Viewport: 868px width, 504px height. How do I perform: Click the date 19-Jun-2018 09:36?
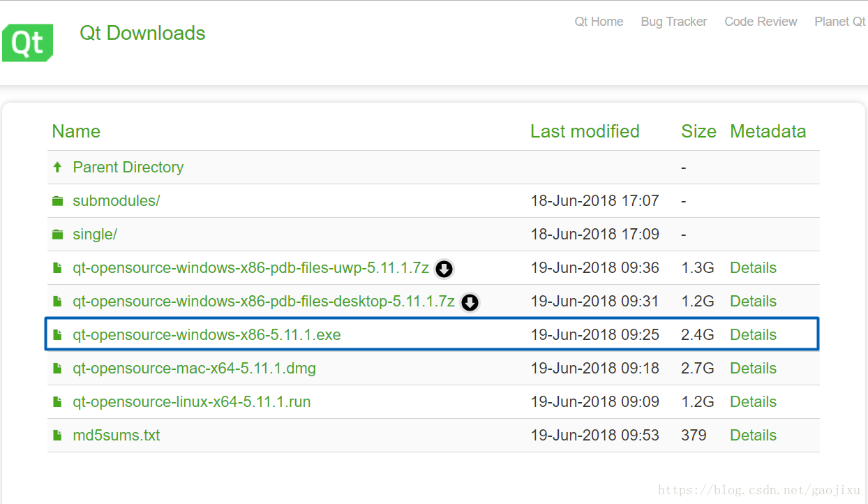click(x=594, y=268)
